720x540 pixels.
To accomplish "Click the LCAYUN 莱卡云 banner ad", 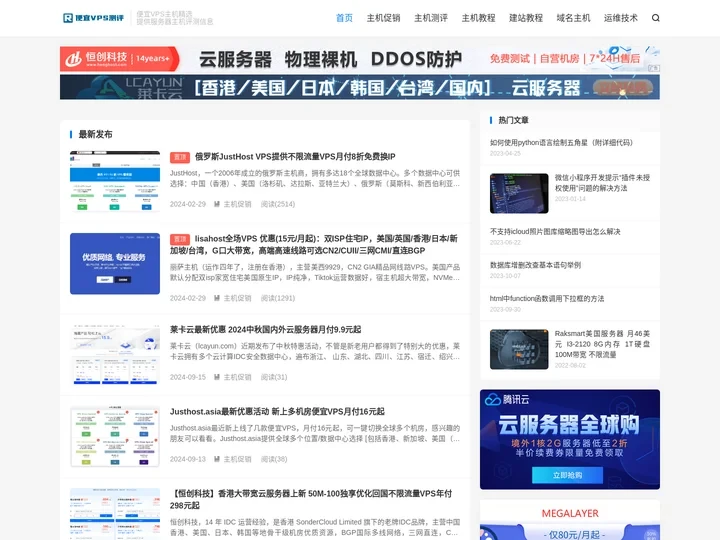I will point(360,87).
